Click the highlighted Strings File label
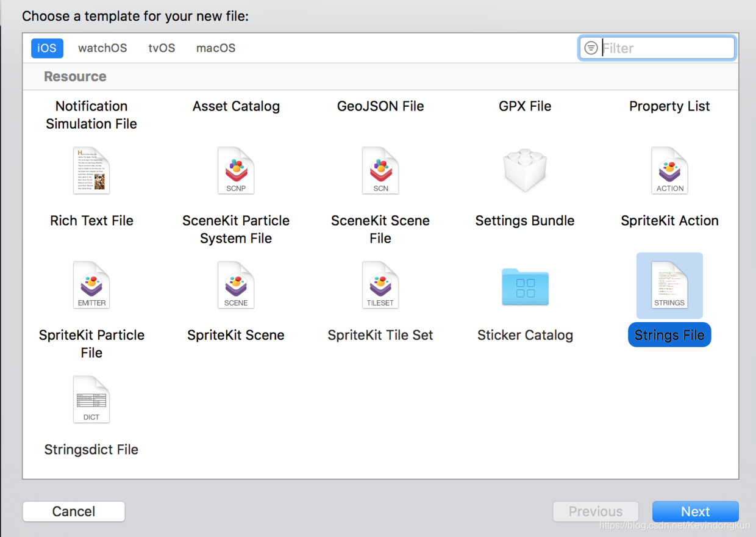 [x=669, y=335]
